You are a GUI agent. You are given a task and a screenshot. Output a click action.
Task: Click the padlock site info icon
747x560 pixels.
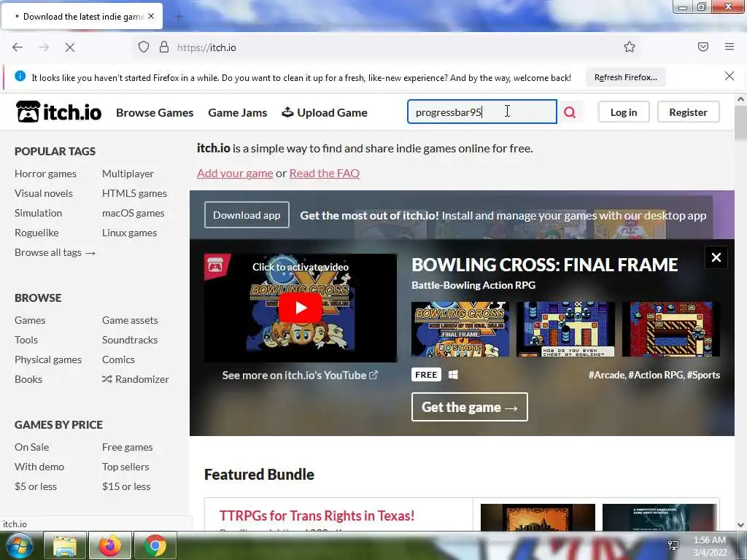[164, 47]
